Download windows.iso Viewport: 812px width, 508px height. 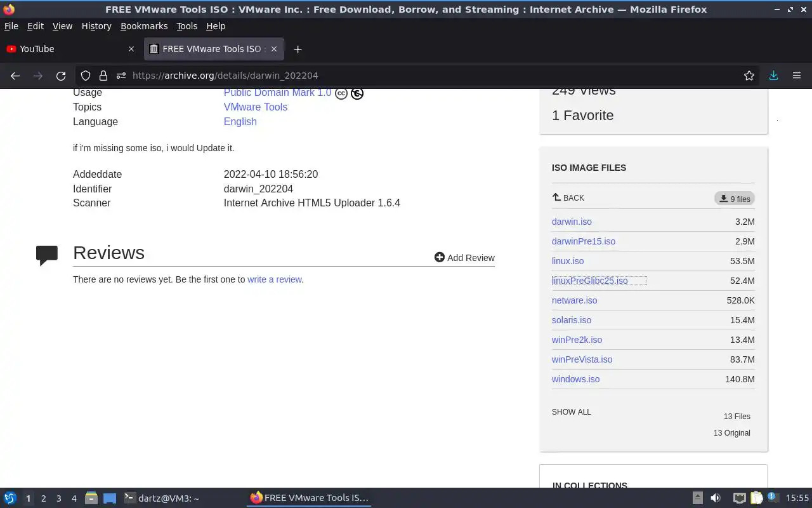[576, 379]
